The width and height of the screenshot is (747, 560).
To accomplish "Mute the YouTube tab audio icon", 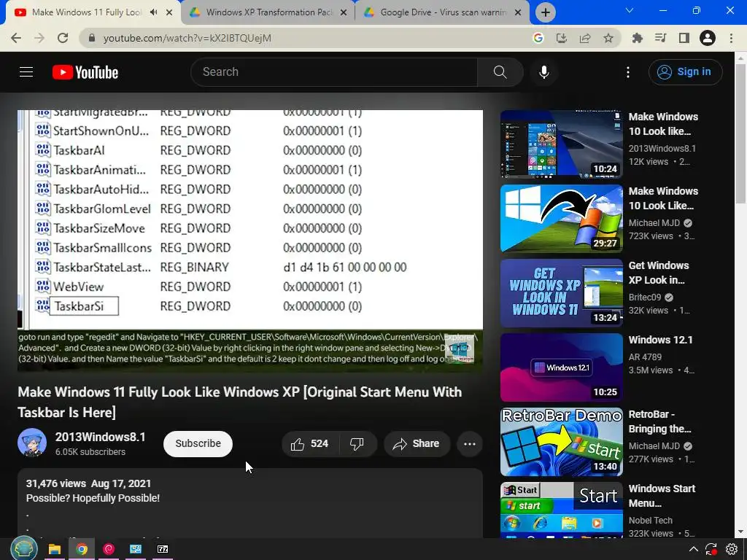I will coord(153,12).
